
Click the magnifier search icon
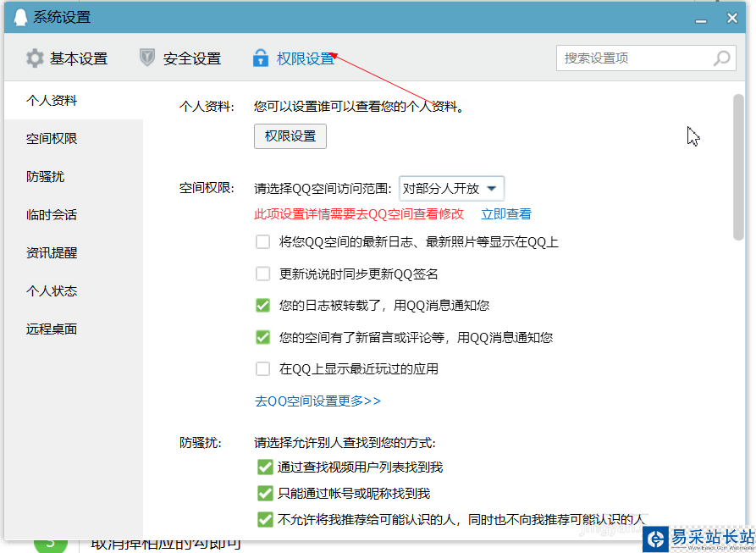722,58
